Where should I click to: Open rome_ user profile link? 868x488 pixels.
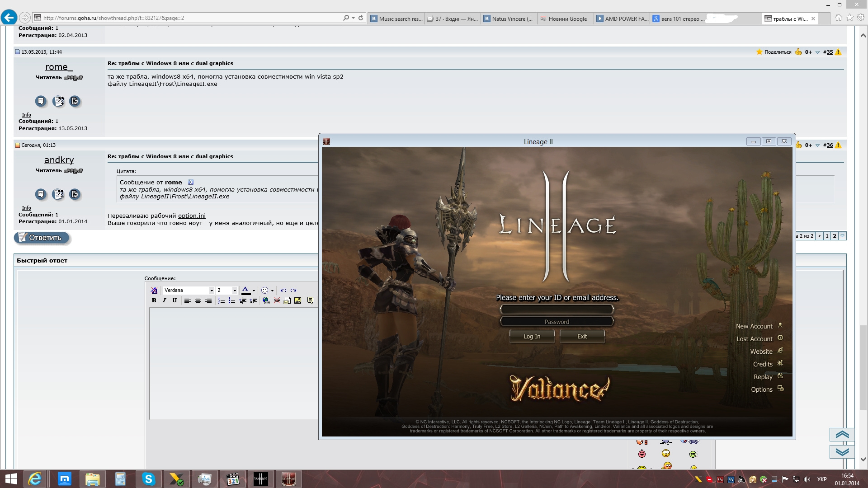tap(59, 67)
